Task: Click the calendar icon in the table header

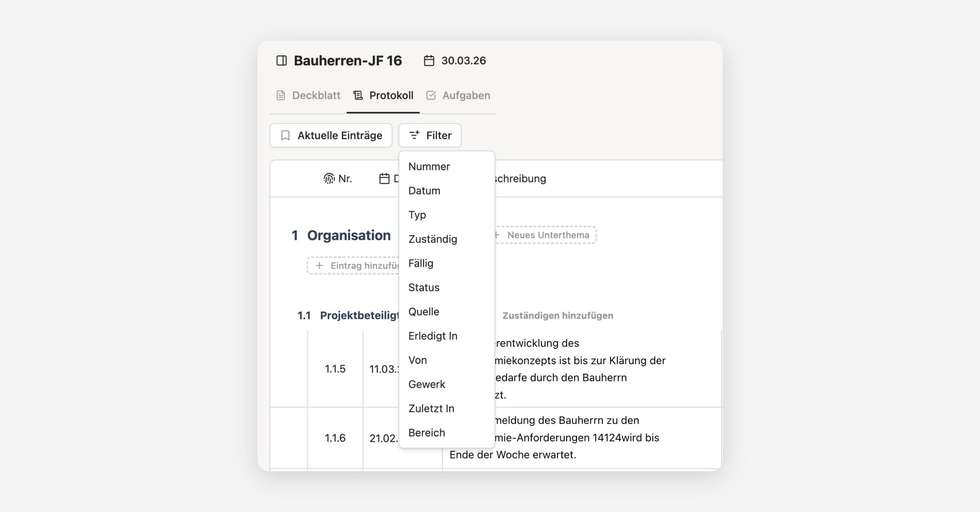Action: click(384, 179)
